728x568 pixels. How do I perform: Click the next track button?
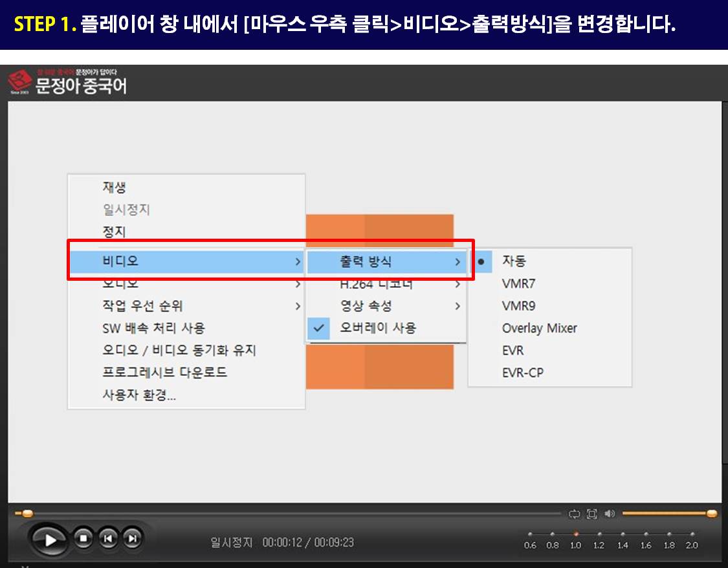pos(132,538)
